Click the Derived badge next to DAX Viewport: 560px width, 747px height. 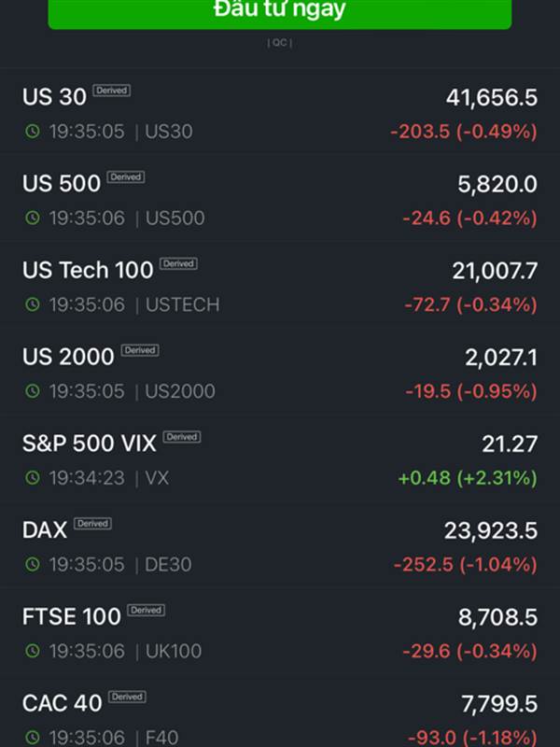pyautogui.click(x=92, y=524)
